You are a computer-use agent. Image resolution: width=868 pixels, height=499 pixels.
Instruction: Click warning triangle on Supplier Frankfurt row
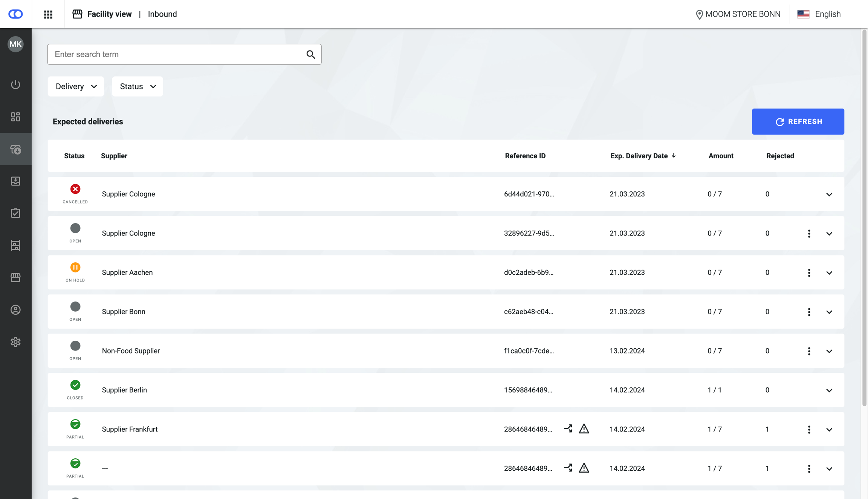pos(584,429)
